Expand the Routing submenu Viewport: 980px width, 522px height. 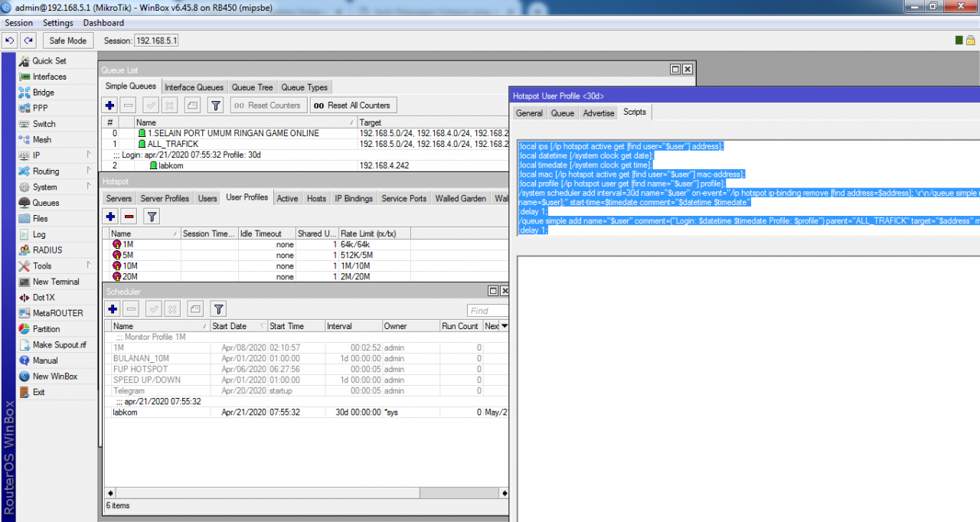click(45, 171)
